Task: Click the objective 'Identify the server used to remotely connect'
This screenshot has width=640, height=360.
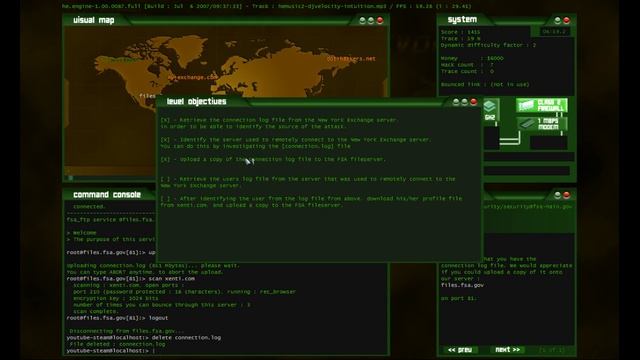Action: (x=296, y=143)
